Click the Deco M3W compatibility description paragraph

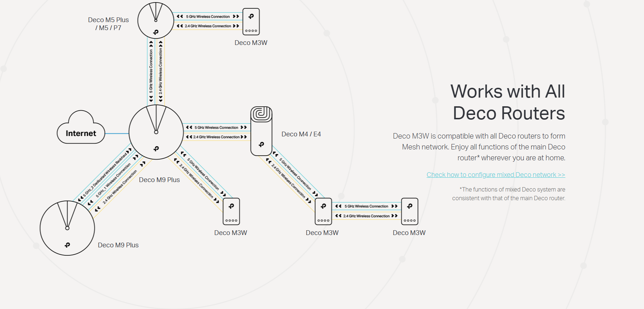479,147
